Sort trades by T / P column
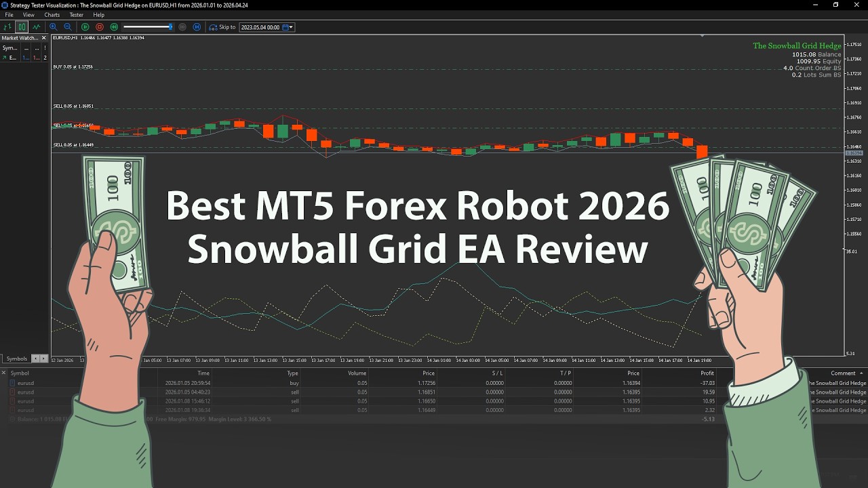 point(566,373)
